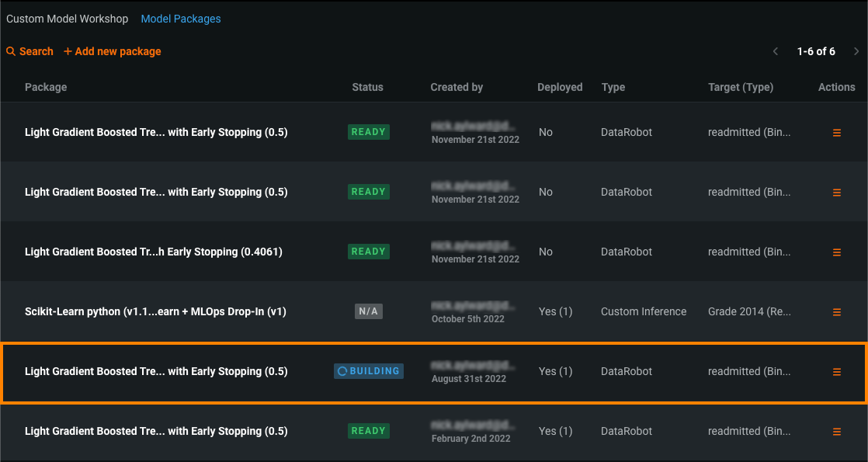The width and height of the screenshot is (868, 462).
Task: Click the previous page arrow
Action: (775, 51)
